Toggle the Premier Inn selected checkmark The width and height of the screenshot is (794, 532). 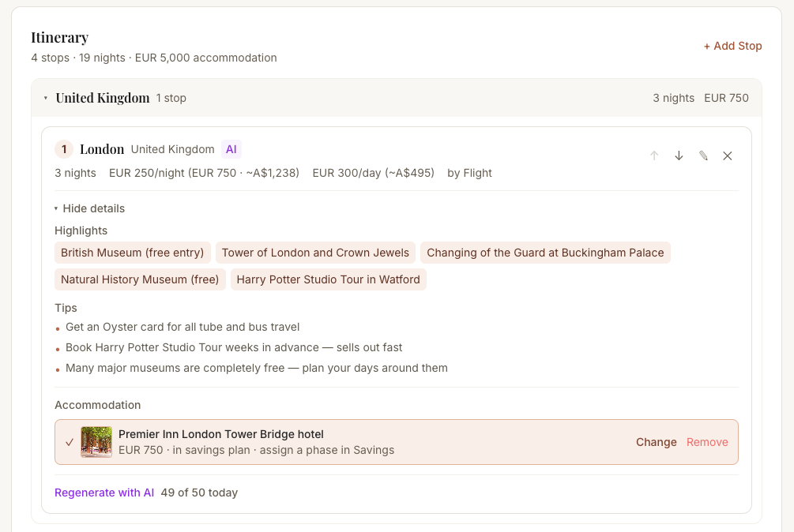70,442
